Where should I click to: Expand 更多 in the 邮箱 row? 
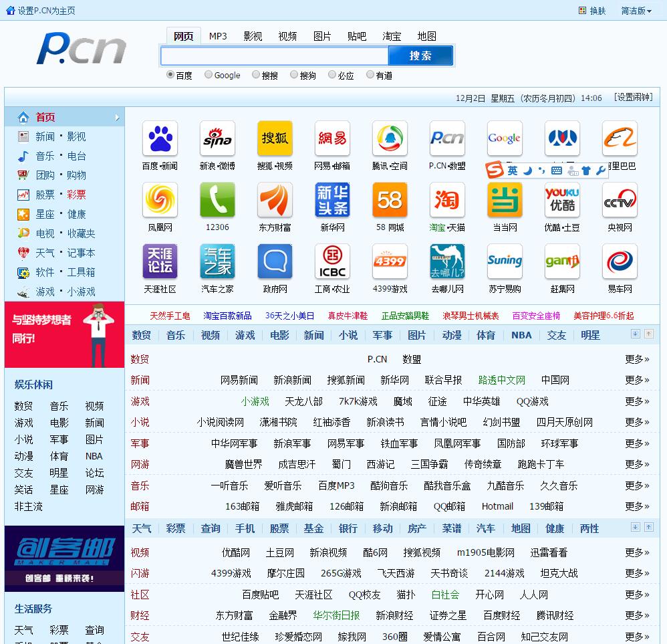click(x=637, y=506)
